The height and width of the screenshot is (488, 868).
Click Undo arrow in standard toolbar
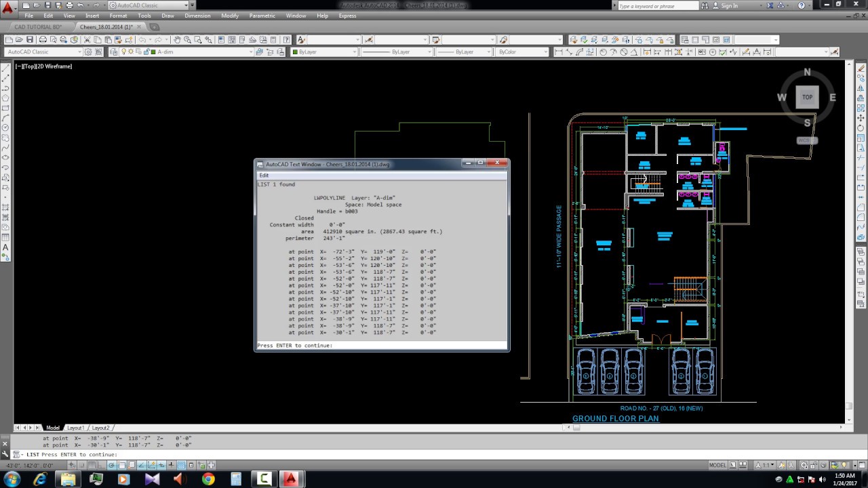pyautogui.click(x=143, y=39)
